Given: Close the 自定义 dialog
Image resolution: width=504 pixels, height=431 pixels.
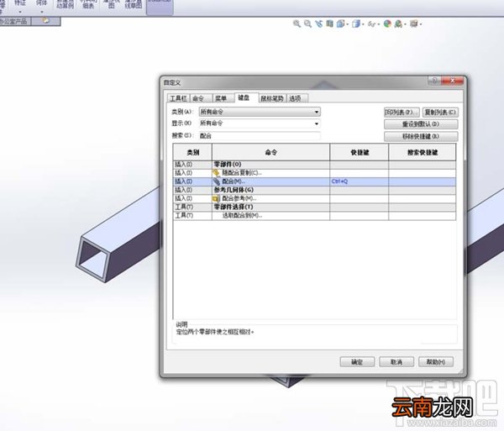Looking at the screenshot, I should (453, 81).
